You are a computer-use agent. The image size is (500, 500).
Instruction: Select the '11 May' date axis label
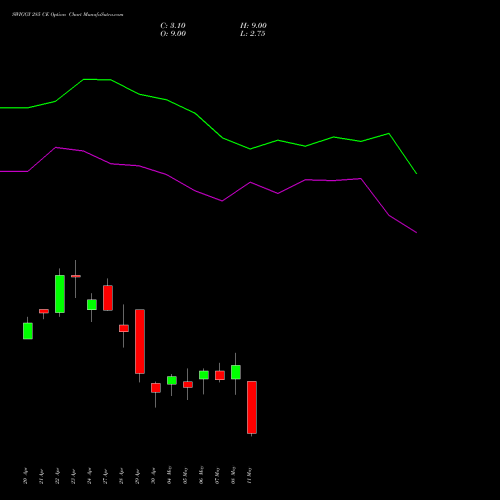pos(250,475)
